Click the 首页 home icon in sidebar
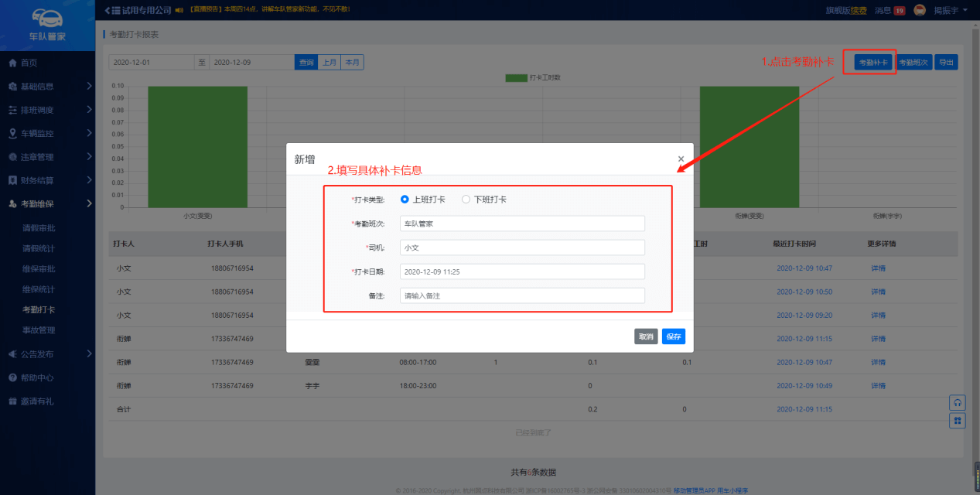The width and height of the screenshot is (980, 495). coord(12,63)
